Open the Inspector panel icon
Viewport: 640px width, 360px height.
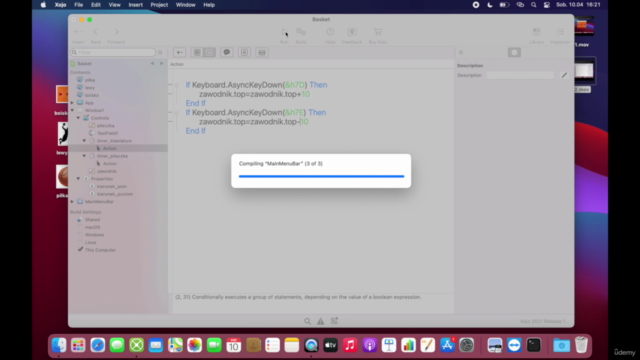pos(560,32)
